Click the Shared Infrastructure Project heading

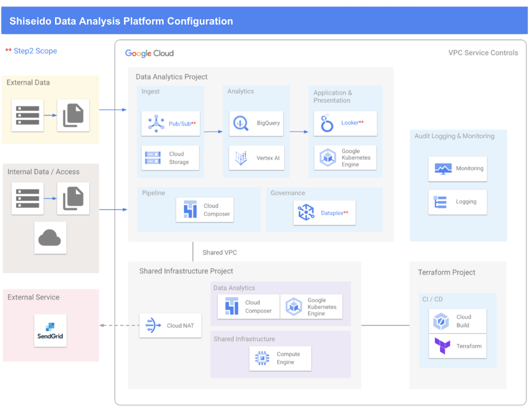coord(186,271)
